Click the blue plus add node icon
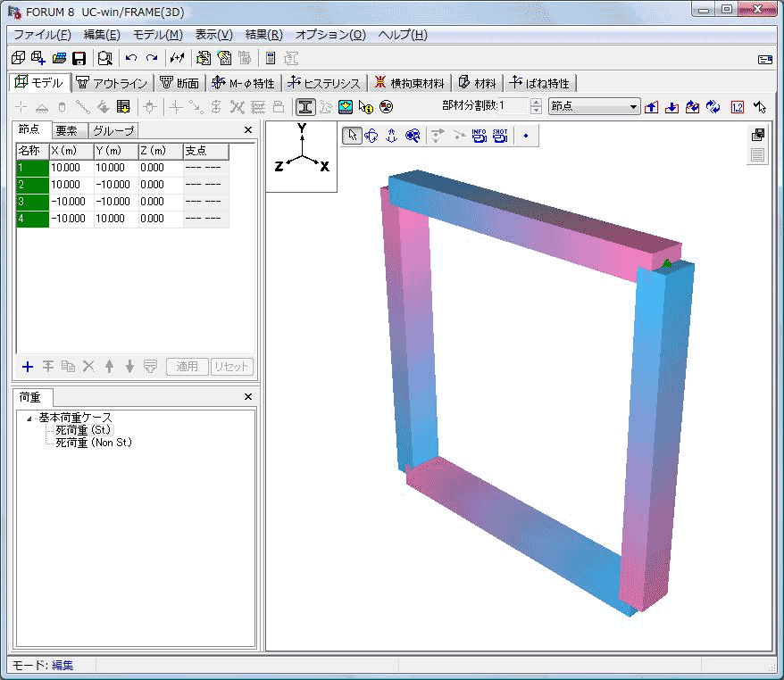The image size is (784, 680). (x=27, y=367)
